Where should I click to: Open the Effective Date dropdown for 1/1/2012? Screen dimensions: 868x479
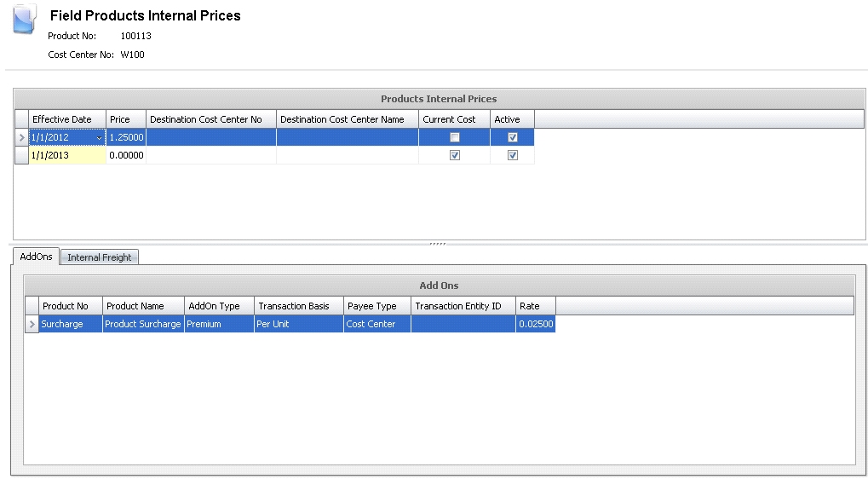coord(100,138)
